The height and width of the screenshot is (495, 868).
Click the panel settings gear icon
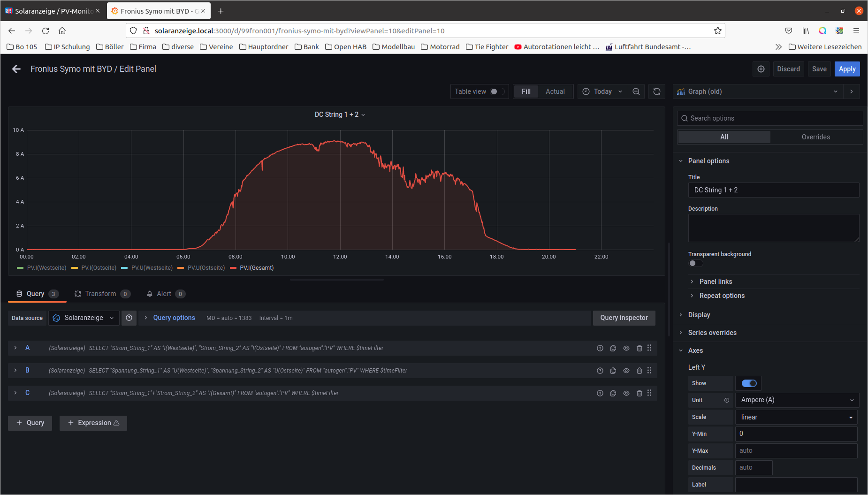761,69
